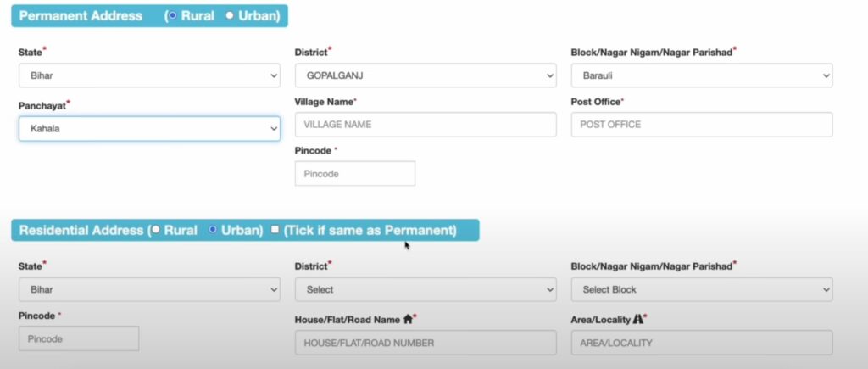
Task: Click the residential Pincode field
Action: click(x=79, y=338)
